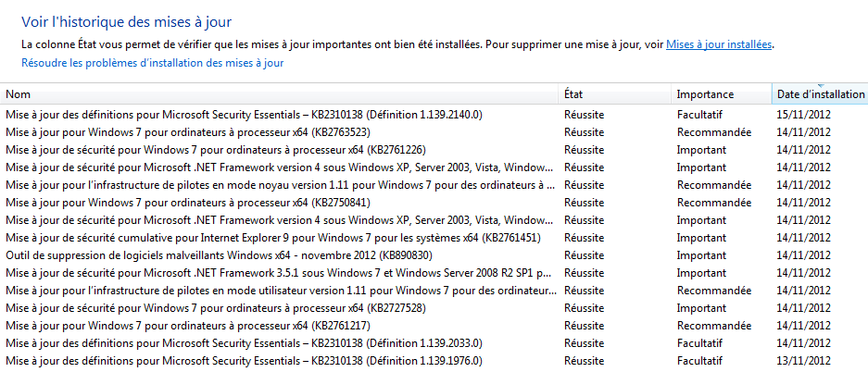Select malicious software removal tool KB890830 row
The image size is (868, 372).
coord(219,255)
